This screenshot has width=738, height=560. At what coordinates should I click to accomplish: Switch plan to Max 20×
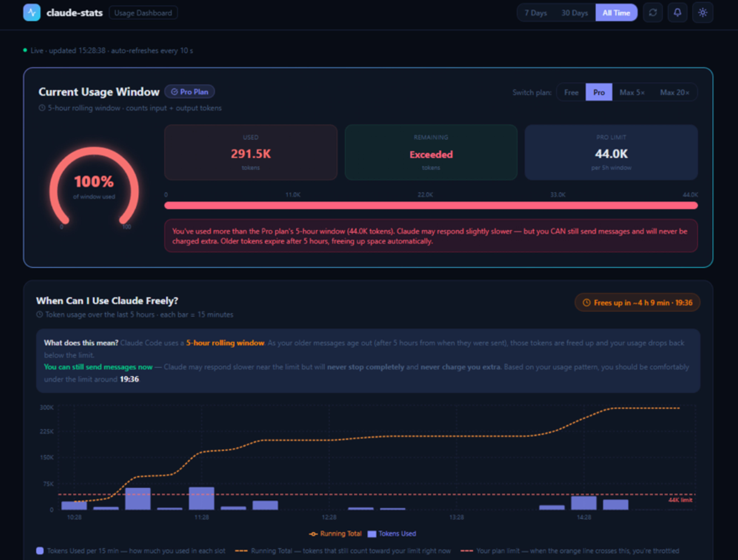click(675, 92)
